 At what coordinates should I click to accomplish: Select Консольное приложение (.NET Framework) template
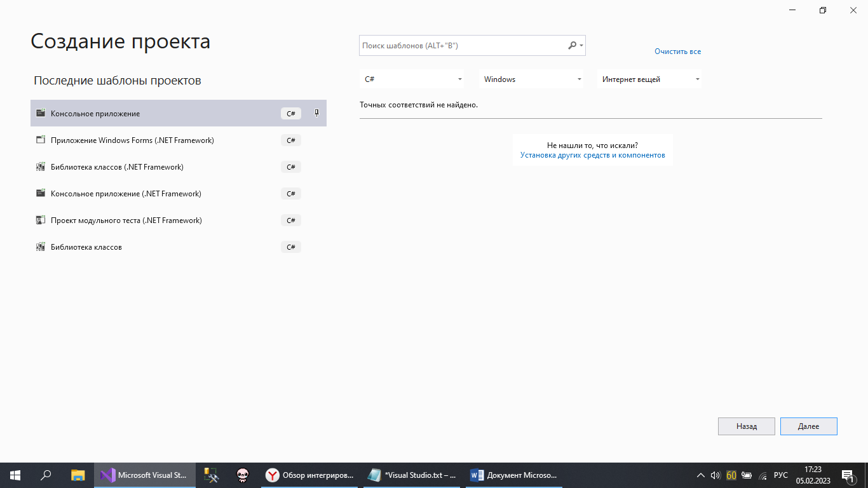126,194
